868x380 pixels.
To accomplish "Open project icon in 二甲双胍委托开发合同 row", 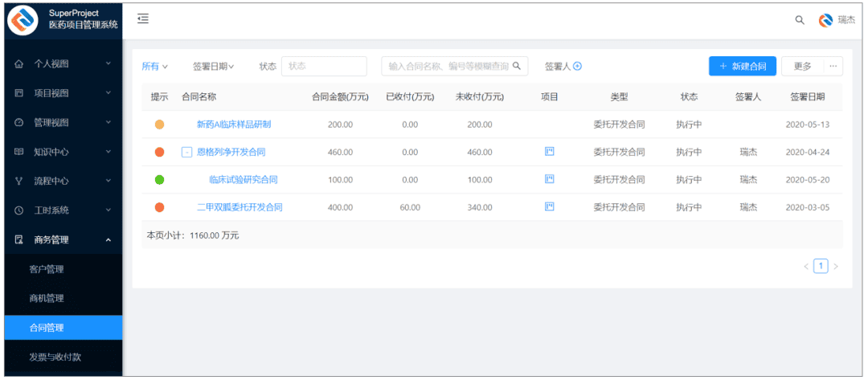I will point(549,206).
